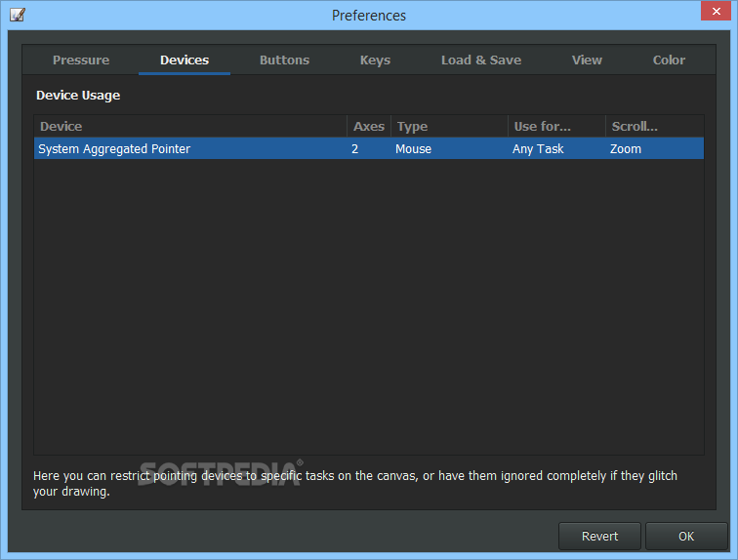
Task: Close the Preferences window
Action: 716,11
